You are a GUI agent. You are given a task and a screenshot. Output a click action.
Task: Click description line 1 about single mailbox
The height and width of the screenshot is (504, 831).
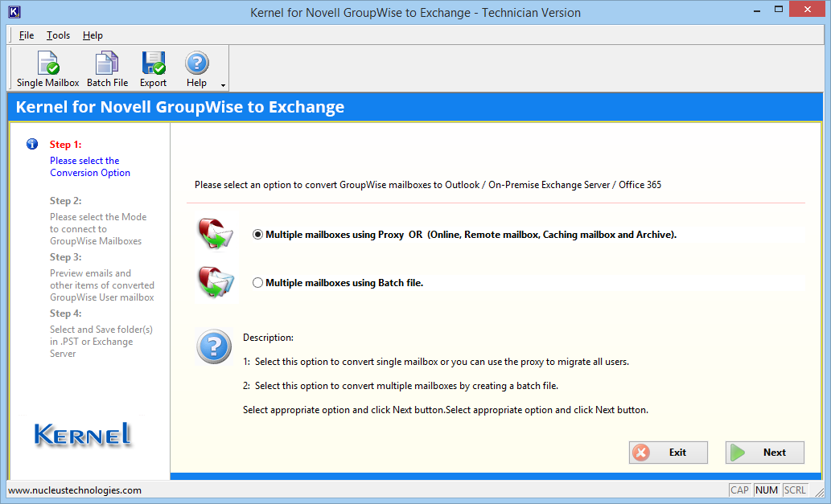click(x=436, y=362)
